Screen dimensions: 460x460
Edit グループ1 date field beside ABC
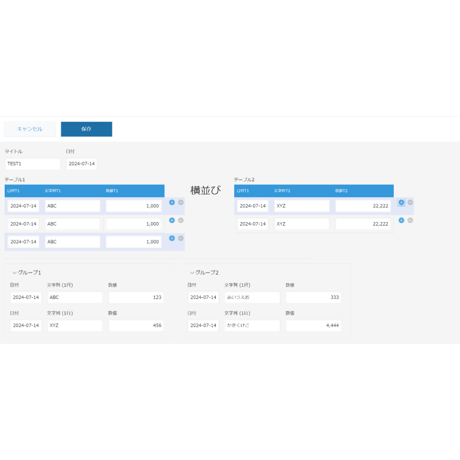26,297
